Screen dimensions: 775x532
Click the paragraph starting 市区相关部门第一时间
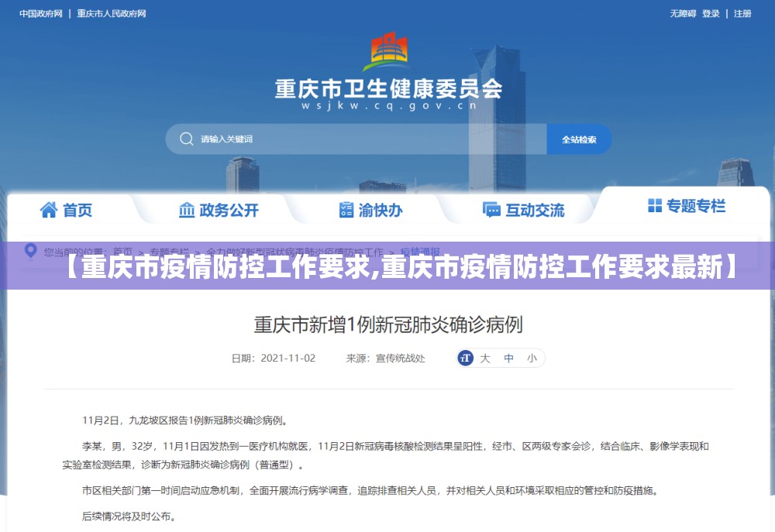pyautogui.click(x=370, y=490)
